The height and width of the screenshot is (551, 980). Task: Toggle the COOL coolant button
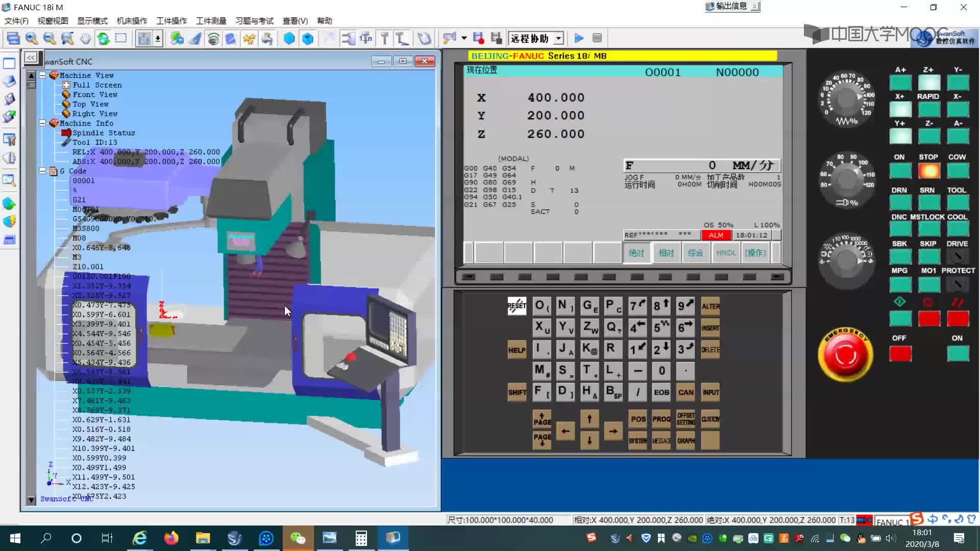click(x=958, y=230)
